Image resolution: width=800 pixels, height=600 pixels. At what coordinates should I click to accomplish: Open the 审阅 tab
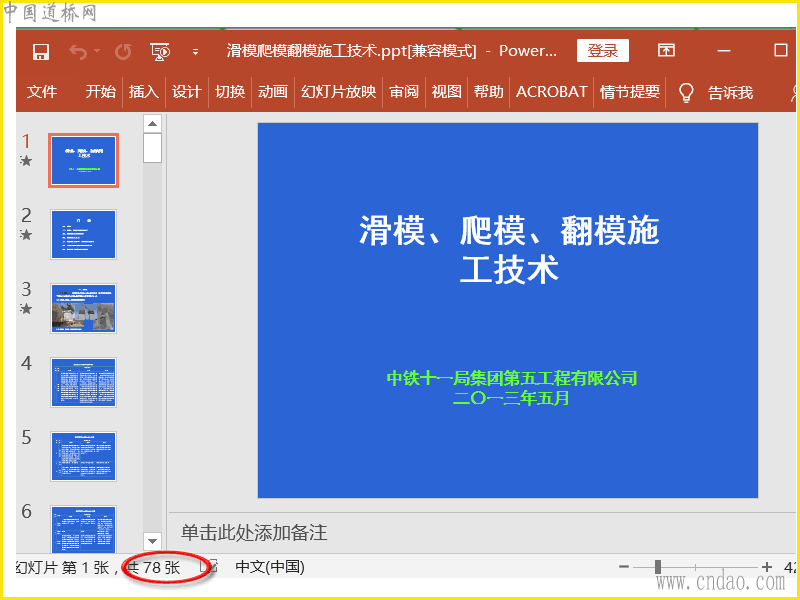click(x=404, y=92)
